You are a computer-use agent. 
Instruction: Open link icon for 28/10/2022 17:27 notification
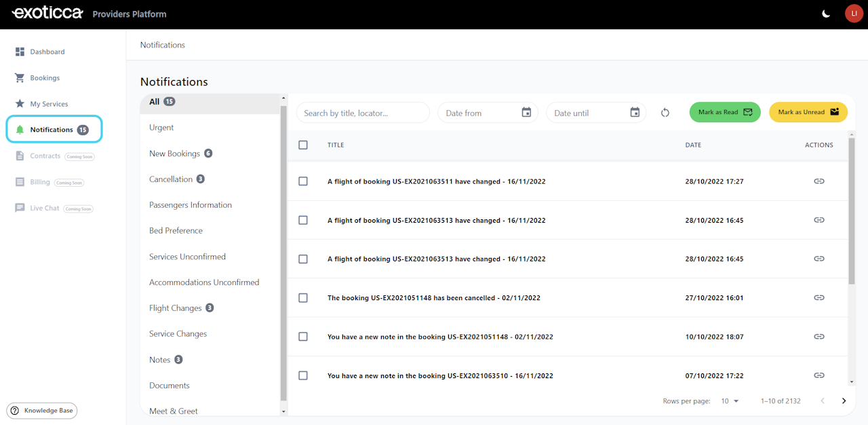point(819,181)
